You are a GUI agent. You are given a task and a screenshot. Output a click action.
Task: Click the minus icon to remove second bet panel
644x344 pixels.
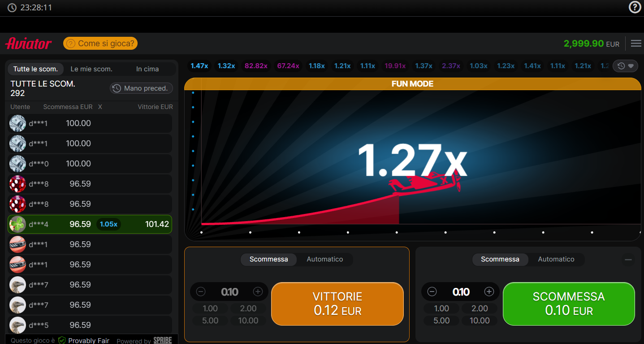click(628, 260)
